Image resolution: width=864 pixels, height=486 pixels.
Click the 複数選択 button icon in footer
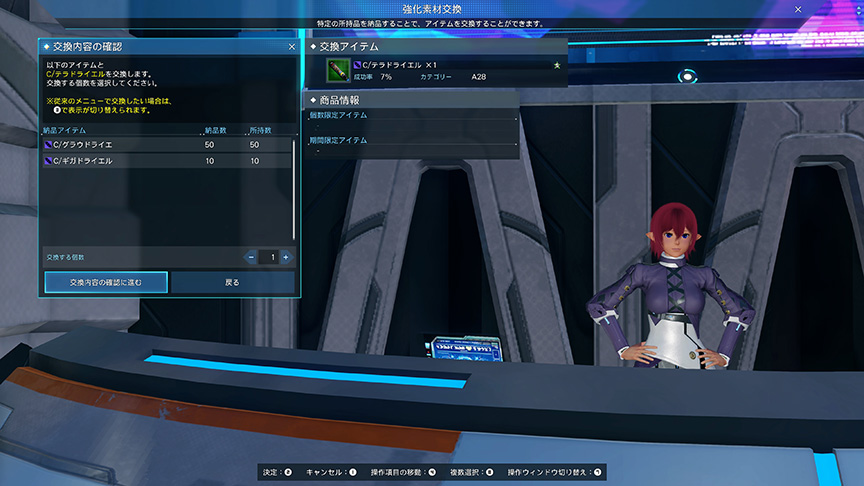point(489,472)
